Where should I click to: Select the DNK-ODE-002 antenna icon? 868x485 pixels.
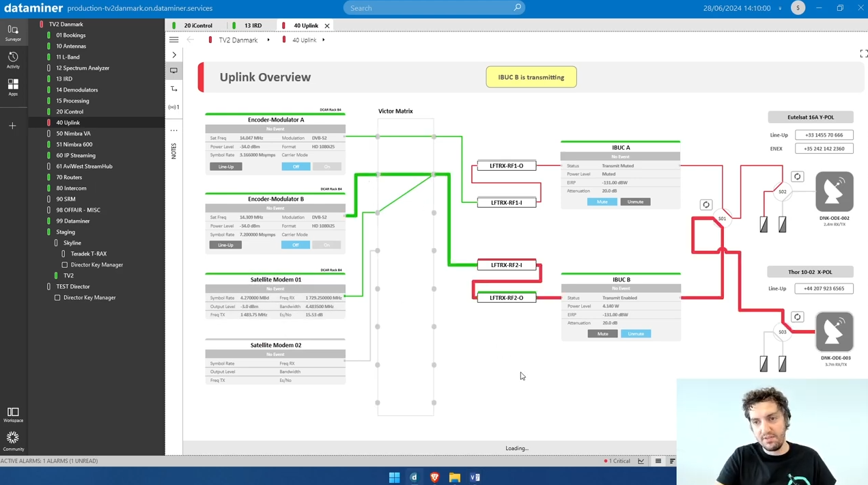835,192
